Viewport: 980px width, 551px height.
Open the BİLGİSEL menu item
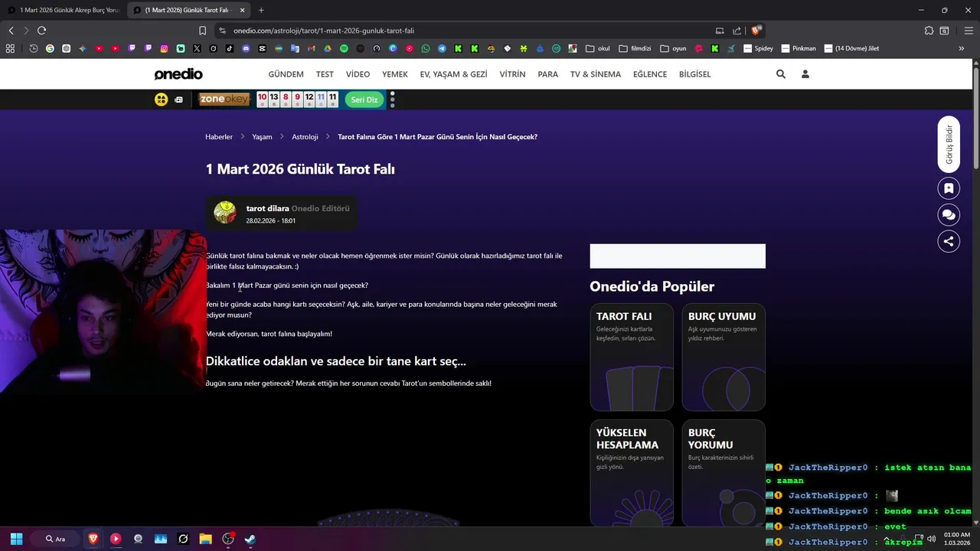[695, 74]
